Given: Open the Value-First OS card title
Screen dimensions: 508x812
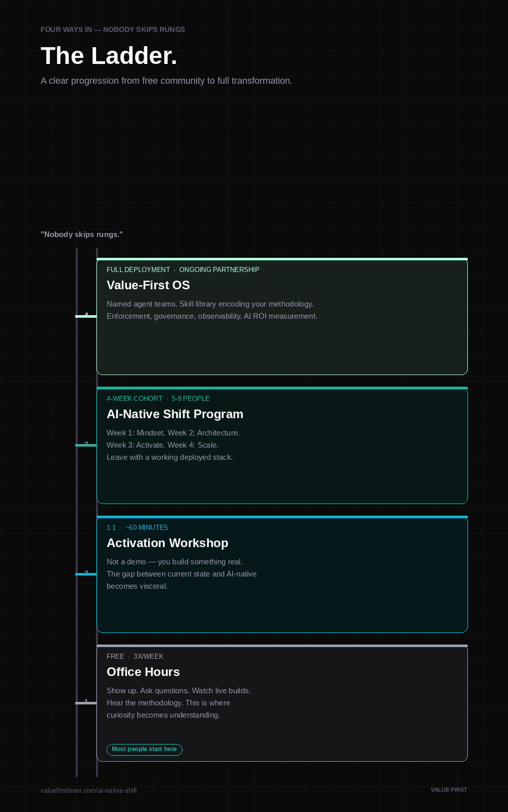Looking at the screenshot, I should (x=148, y=285).
